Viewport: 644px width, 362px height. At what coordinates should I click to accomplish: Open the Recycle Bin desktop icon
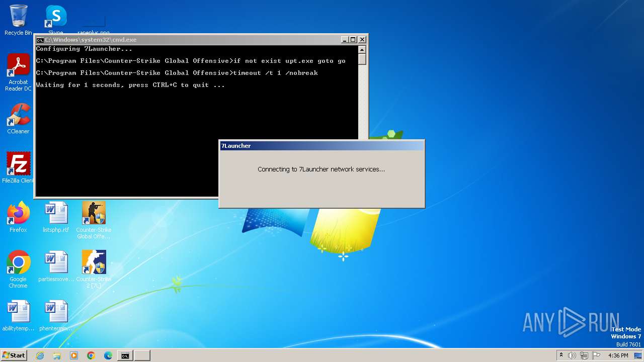tap(18, 20)
